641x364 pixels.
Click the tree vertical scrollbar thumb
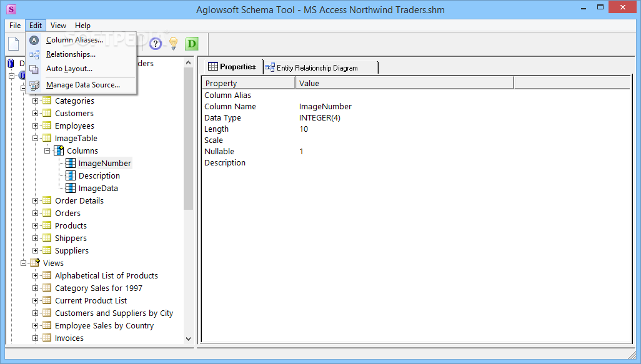tap(189, 139)
